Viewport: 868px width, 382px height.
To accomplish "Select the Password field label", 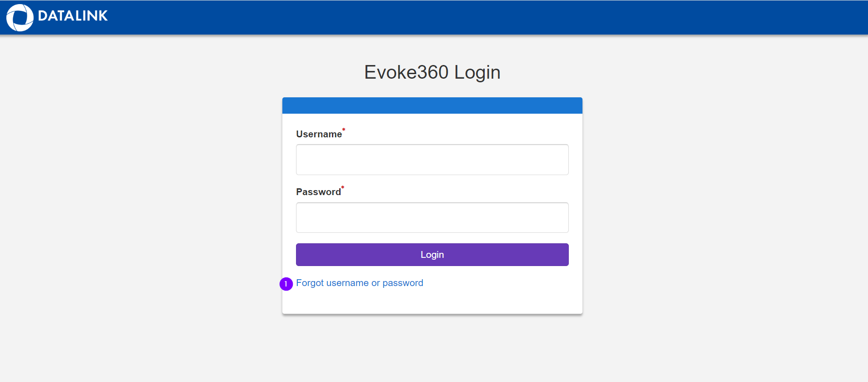I will (x=318, y=191).
